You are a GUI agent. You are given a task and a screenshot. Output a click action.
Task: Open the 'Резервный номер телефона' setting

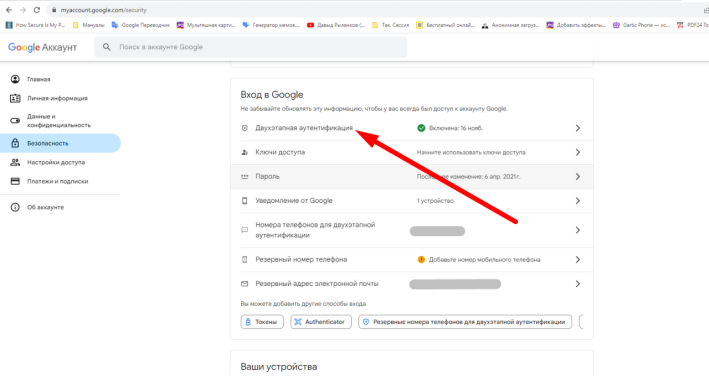tap(411, 260)
